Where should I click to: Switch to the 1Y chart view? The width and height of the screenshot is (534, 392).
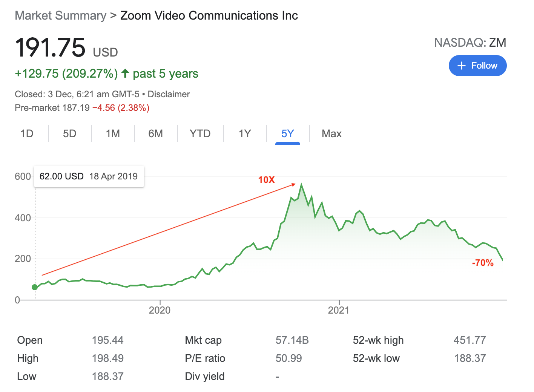click(x=244, y=133)
